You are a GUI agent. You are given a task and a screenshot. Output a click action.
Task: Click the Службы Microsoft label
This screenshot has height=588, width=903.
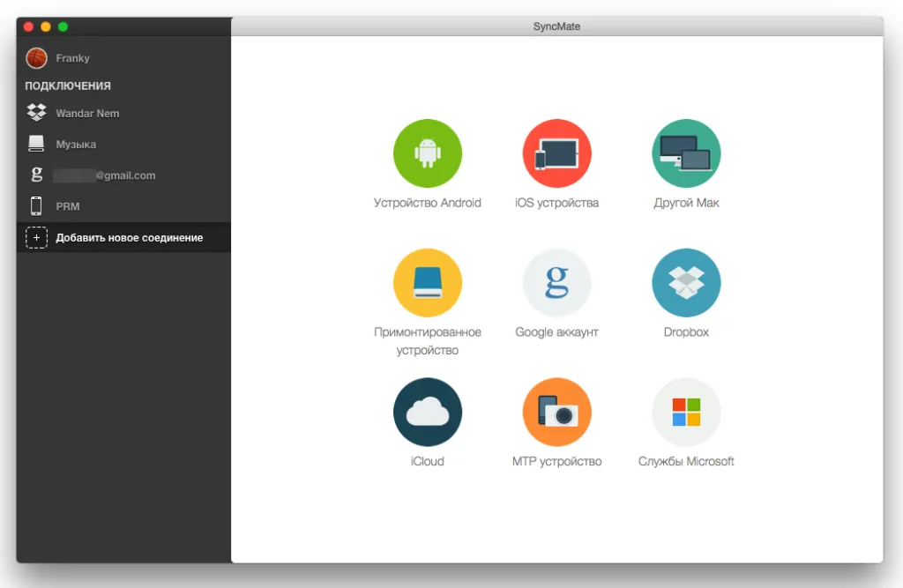tap(685, 462)
